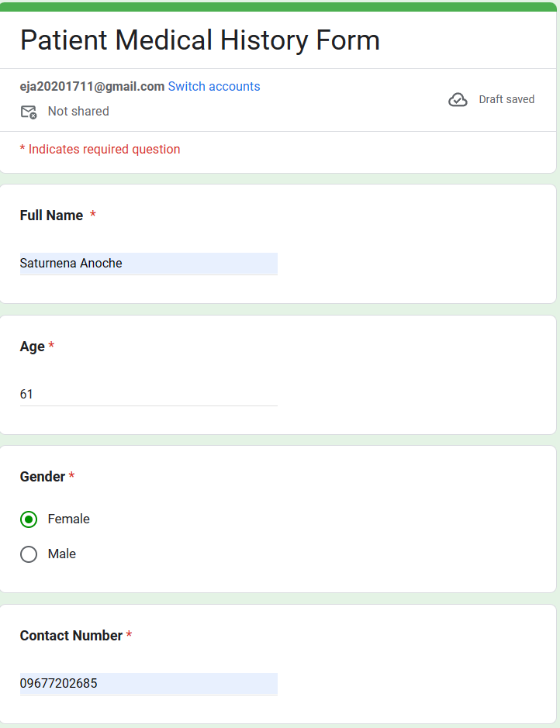The width and height of the screenshot is (560, 728).
Task: Click the Not shared envelope icon
Action: point(29,112)
